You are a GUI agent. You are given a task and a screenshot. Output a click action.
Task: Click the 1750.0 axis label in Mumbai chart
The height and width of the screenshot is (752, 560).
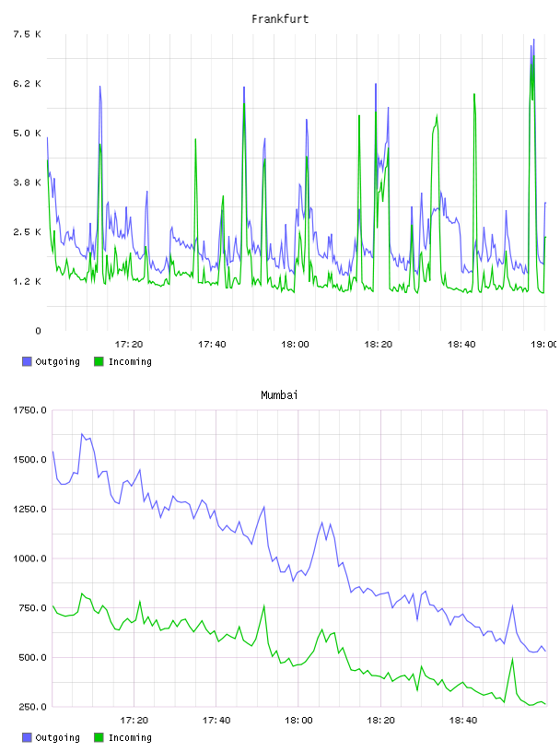[29, 410]
